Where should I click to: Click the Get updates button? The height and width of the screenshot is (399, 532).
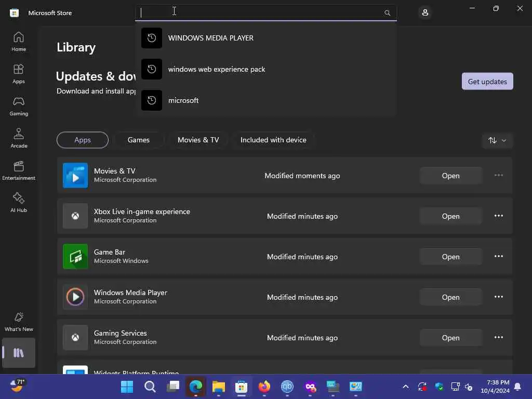point(487,82)
